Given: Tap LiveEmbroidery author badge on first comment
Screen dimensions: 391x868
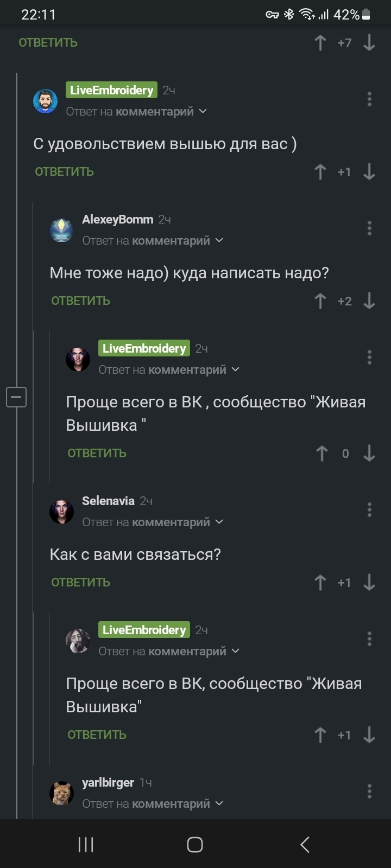Looking at the screenshot, I should point(111,90).
